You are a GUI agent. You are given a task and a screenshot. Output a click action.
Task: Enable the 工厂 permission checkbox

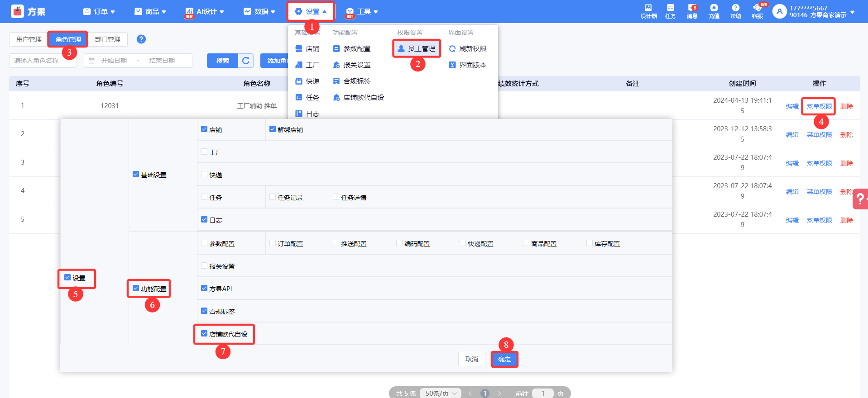click(204, 152)
